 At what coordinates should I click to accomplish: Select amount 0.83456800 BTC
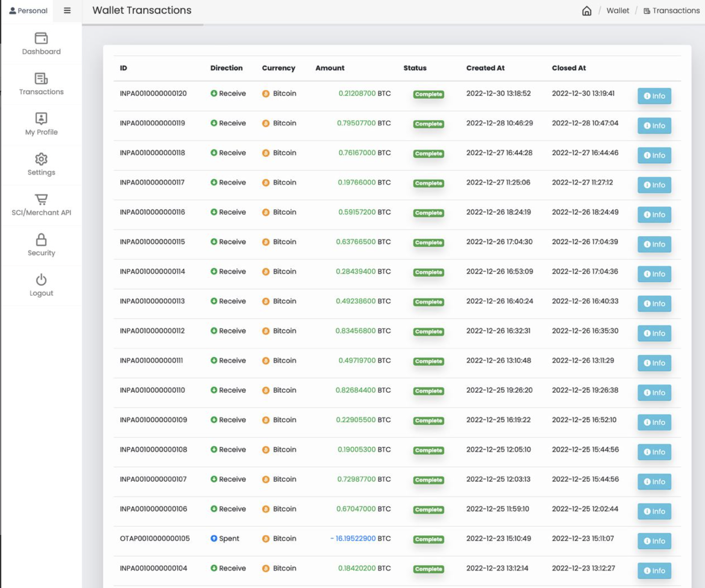pyautogui.click(x=363, y=331)
